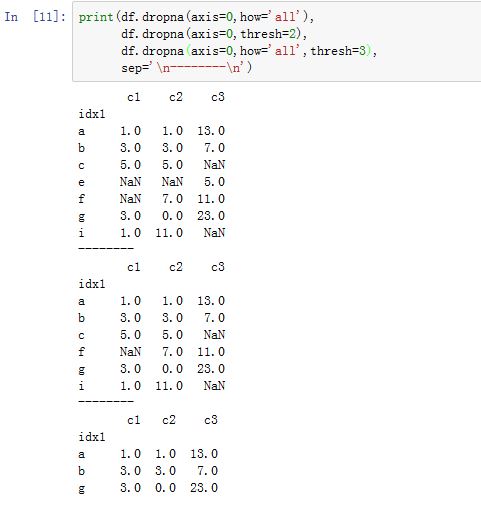Click the 13.0 value in third table row a
This screenshot has height=506, width=481.
click(x=204, y=454)
